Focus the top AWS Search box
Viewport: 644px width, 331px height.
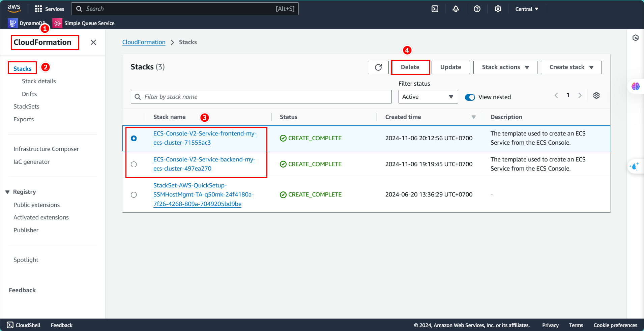coord(185,9)
